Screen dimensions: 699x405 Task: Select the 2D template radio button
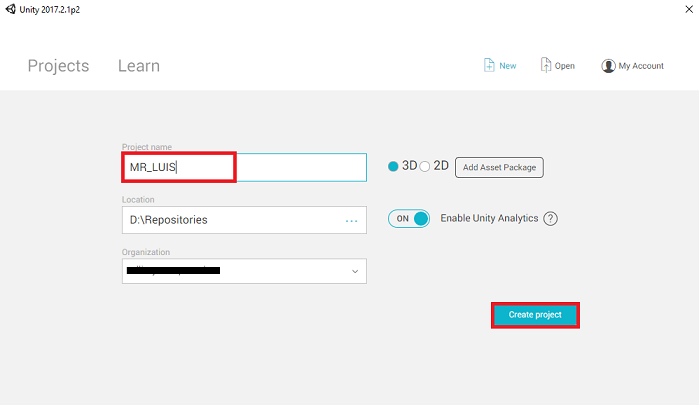[425, 166]
